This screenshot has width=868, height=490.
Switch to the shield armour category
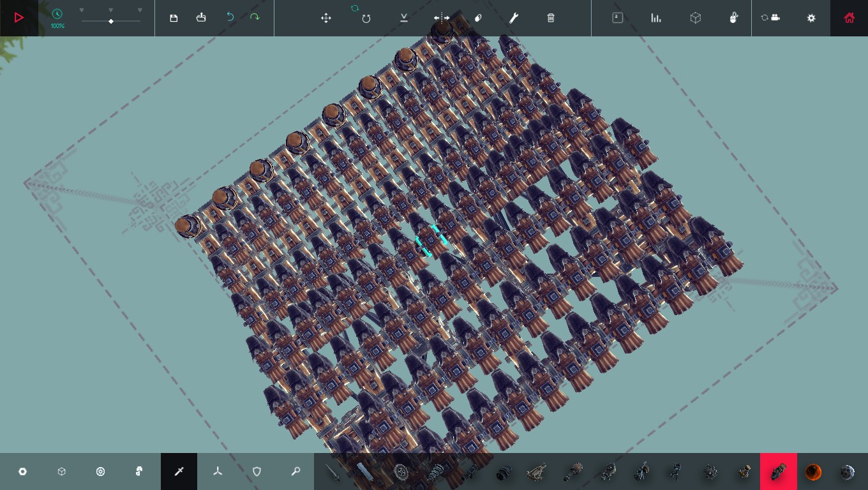[257, 471]
